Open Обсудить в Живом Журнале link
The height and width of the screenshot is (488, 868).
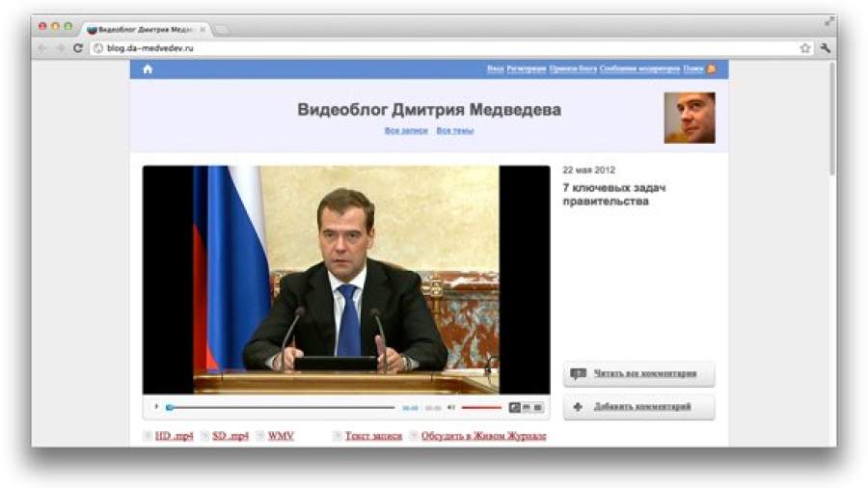(484, 436)
